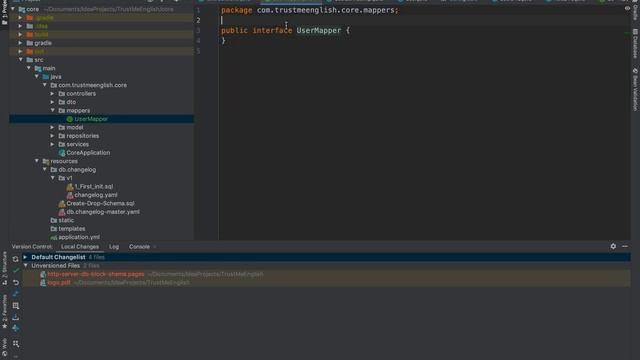Select the templates folder
This screenshot has height=360, width=640.
coord(72,229)
